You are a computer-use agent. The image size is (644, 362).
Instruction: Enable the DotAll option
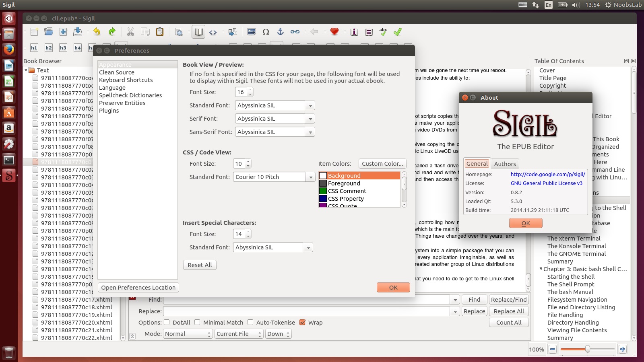point(167,322)
